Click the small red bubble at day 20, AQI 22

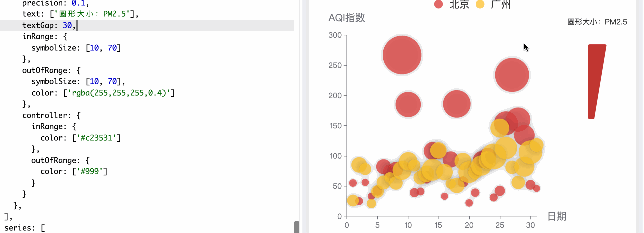pos(469,203)
